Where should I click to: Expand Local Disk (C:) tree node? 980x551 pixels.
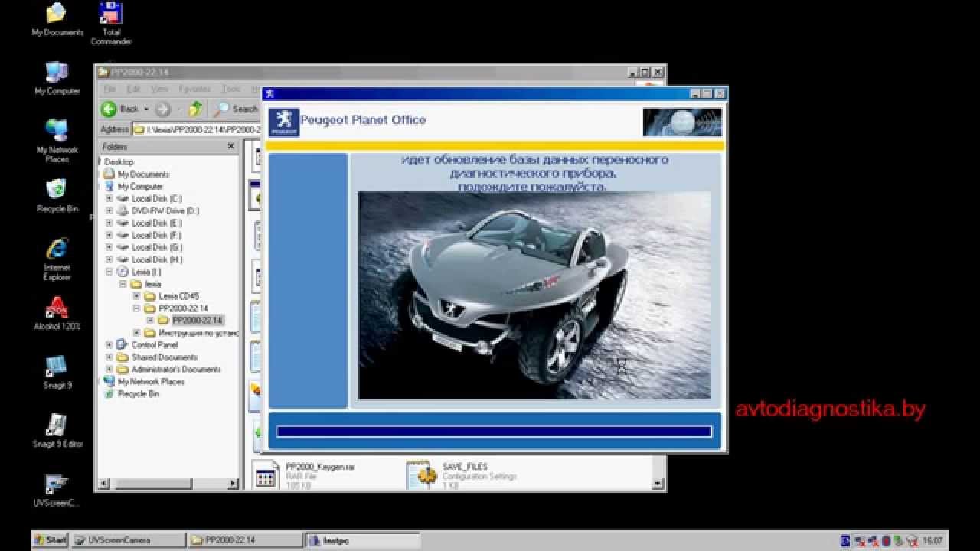109,198
